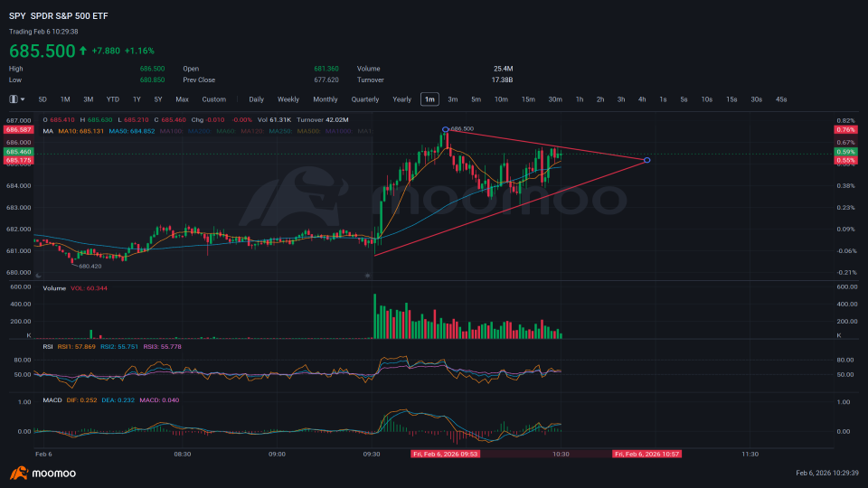This screenshot has width=868, height=488.
Task: Select the triangle apex handle near 10:57
Action: coord(646,161)
